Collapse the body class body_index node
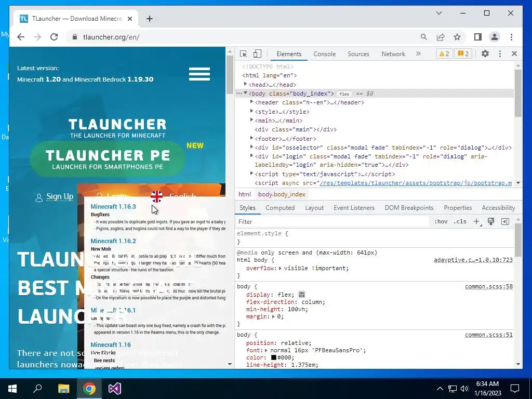The width and height of the screenshot is (532, 399). pos(245,94)
